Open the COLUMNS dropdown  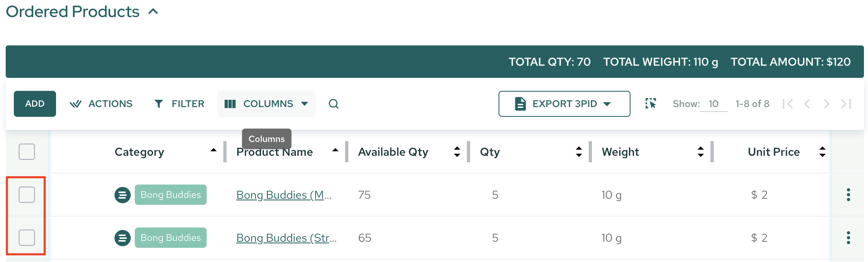pos(266,104)
